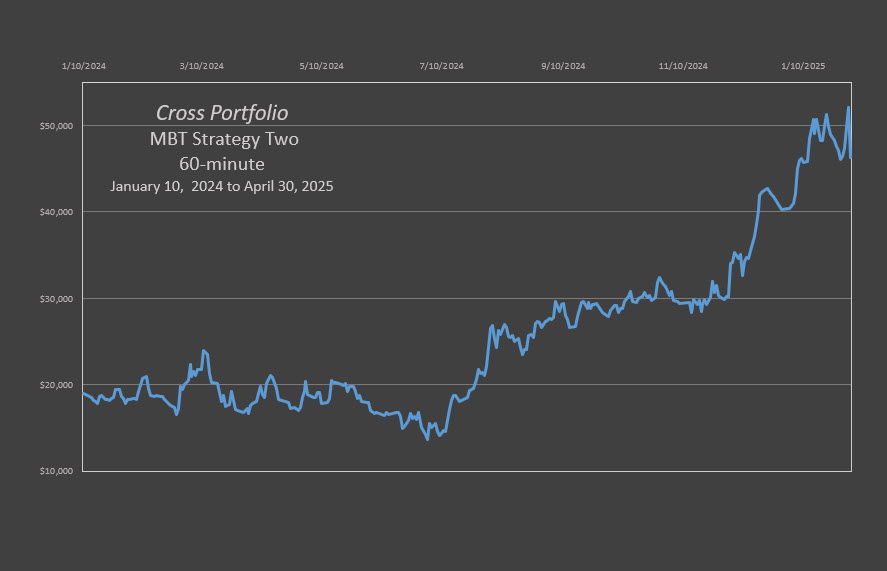The width and height of the screenshot is (887, 571).
Task: Select the 1/10/2025 date axis label
Action: (803, 66)
